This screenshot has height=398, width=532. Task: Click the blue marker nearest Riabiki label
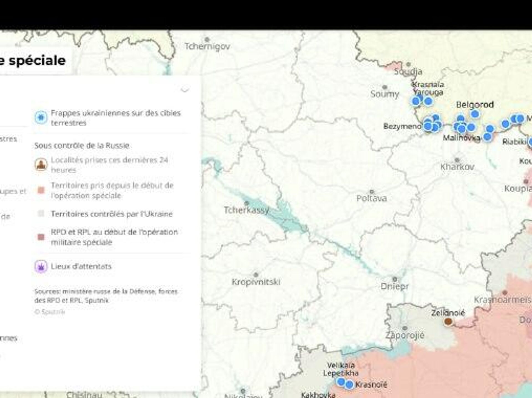click(531, 142)
